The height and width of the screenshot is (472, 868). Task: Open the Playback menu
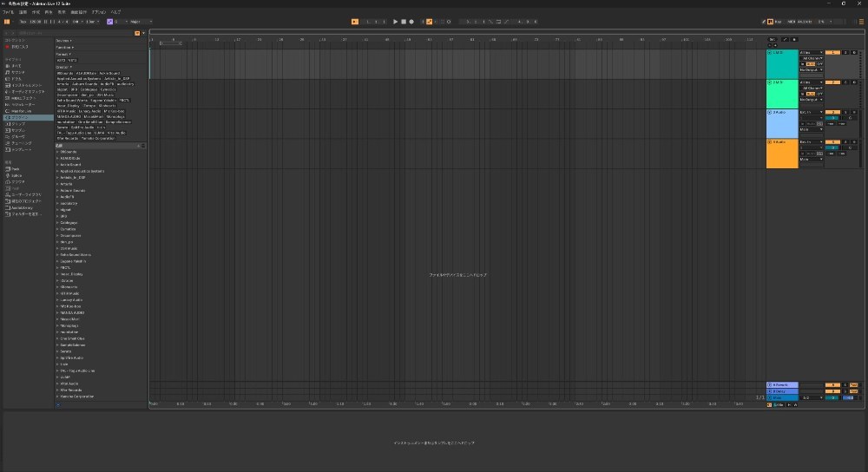click(49, 11)
